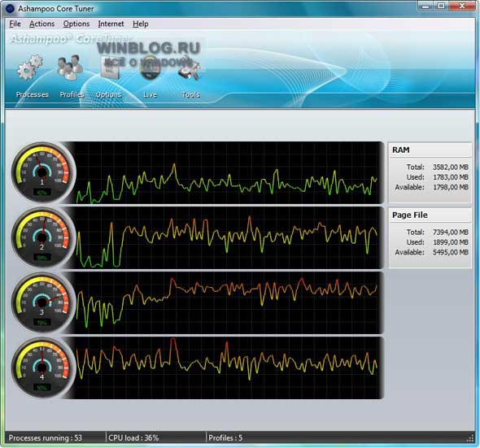Click the core 3 speedometer gauge

pos(43,302)
